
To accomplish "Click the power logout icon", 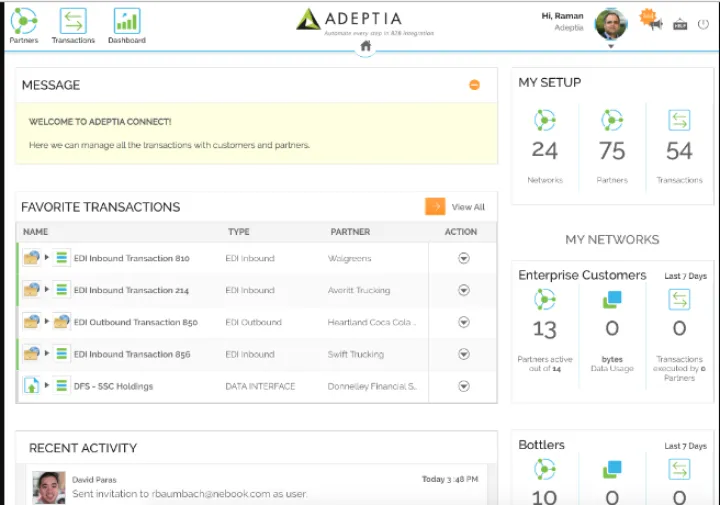I will 703,24.
